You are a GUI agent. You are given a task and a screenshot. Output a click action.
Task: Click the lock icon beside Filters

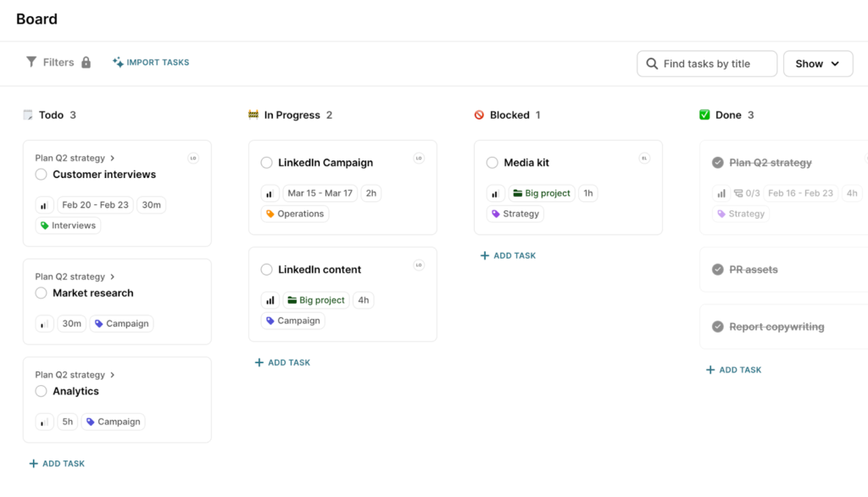coord(86,62)
